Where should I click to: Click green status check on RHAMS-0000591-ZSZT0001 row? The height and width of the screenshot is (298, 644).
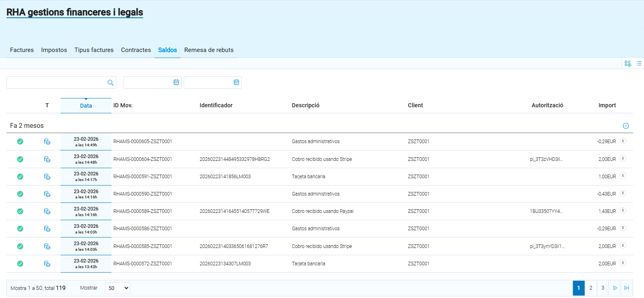pos(20,177)
